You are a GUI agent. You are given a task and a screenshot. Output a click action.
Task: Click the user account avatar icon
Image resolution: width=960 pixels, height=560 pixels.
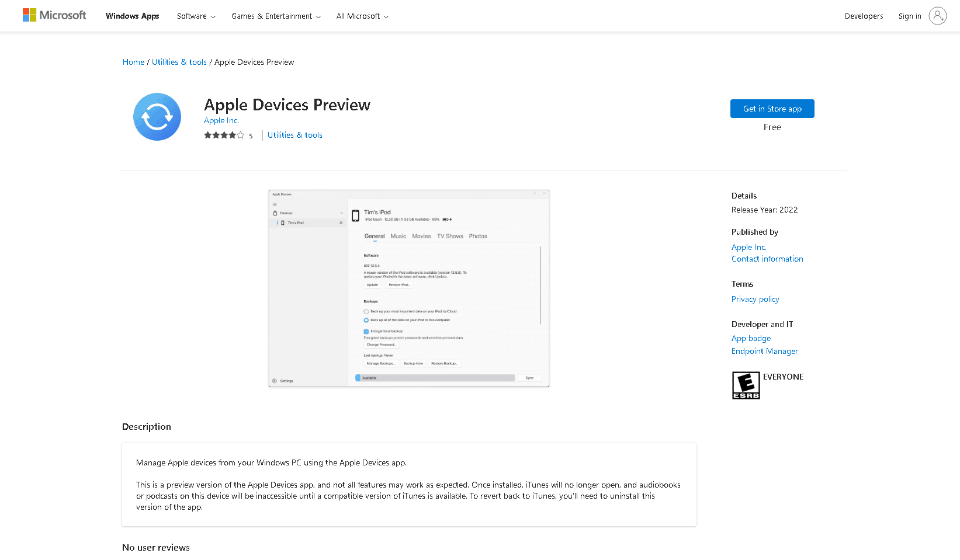(937, 16)
